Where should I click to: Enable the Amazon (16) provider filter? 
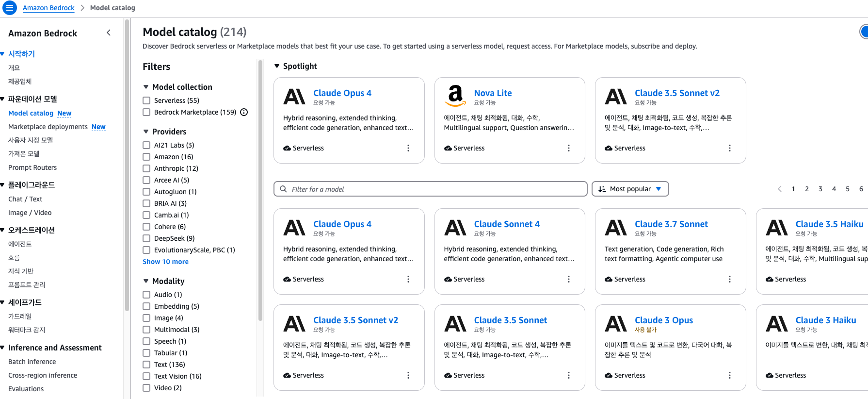146,157
